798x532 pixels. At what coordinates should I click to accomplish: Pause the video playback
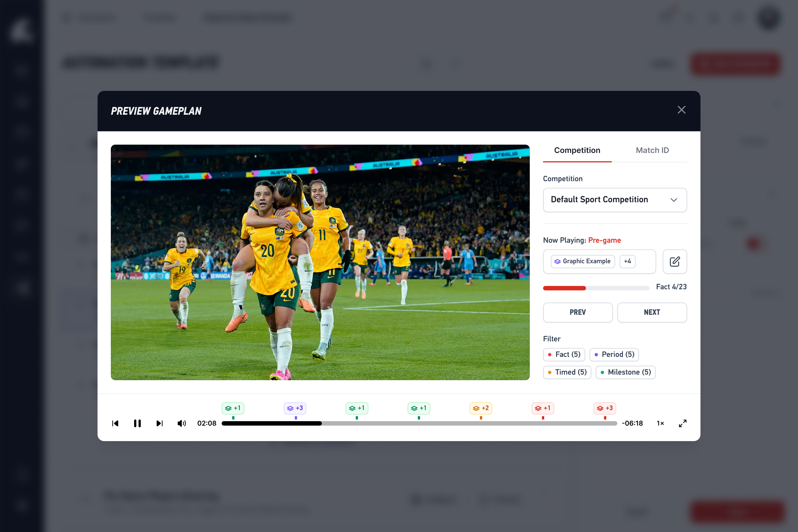pos(137,423)
